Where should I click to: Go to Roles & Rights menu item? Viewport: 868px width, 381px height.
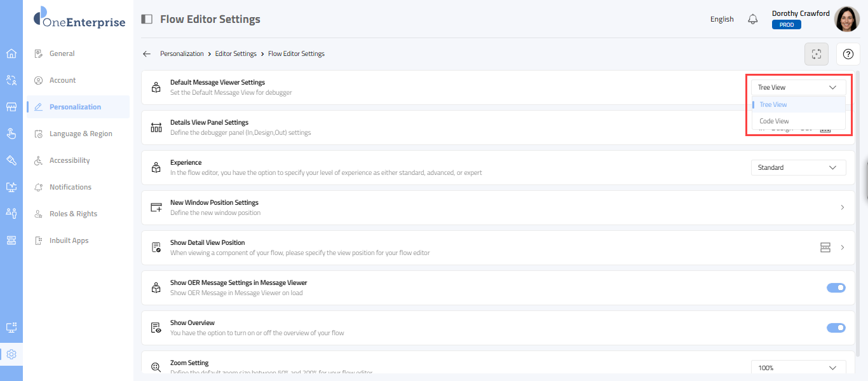(73, 214)
